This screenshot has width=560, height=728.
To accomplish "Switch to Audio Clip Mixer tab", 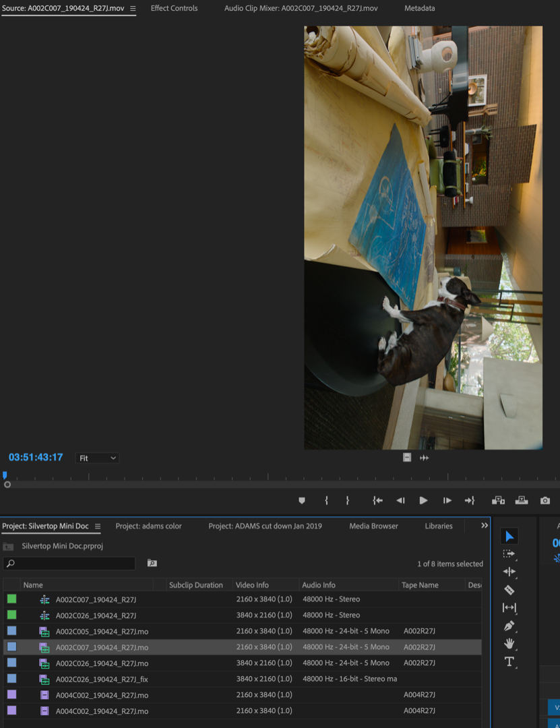I will tap(301, 8).
